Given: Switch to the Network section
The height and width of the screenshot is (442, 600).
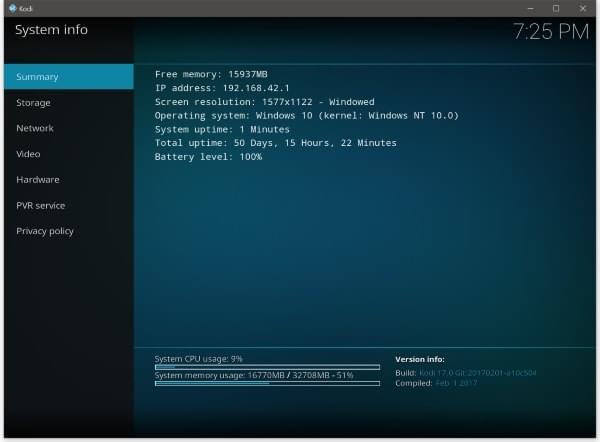Looking at the screenshot, I should (x=35, y=128).
